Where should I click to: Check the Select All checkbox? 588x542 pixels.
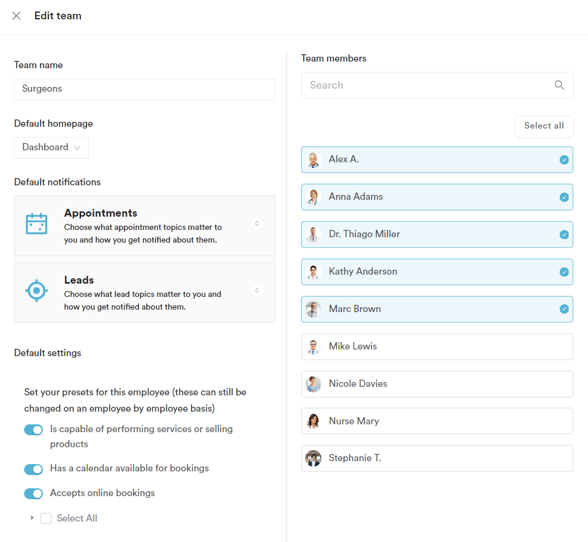[x=46, y=518]
